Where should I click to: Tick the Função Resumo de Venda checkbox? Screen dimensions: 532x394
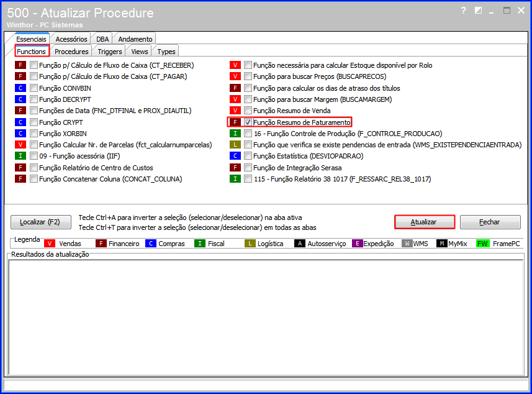click(248, 111)
